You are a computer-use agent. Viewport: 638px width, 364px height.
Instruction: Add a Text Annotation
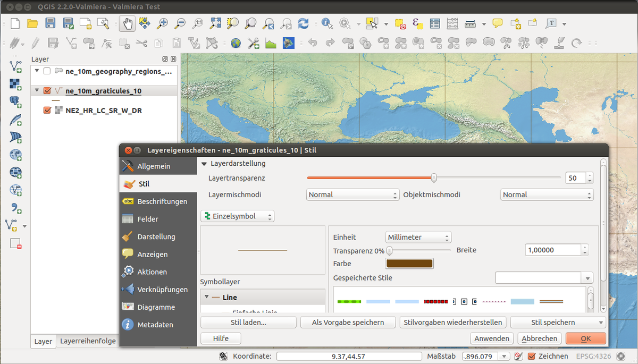(551, 23)
